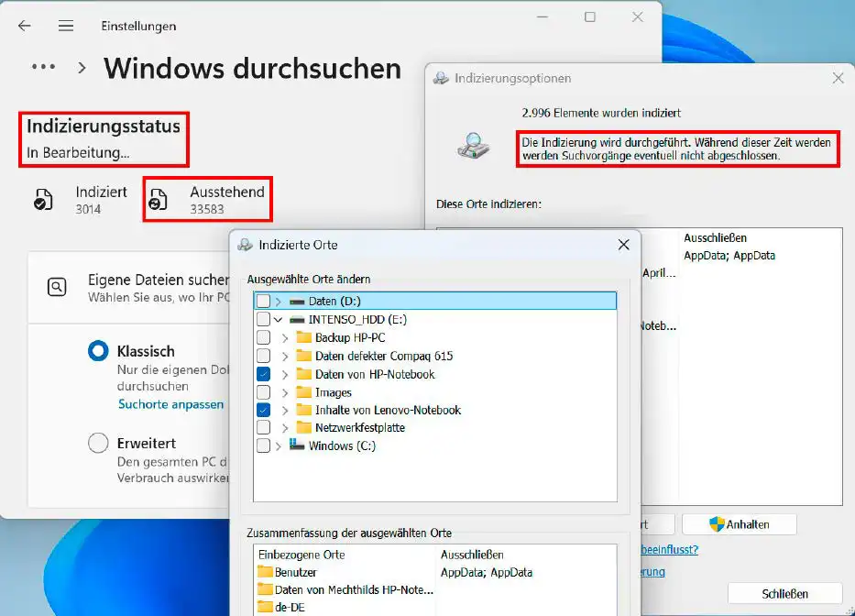Click the back arrow in Einstellungen

(x=23, y=26)
